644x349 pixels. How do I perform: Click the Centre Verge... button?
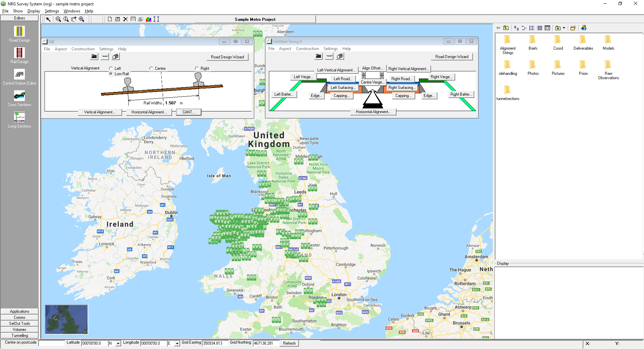[373, 82]
